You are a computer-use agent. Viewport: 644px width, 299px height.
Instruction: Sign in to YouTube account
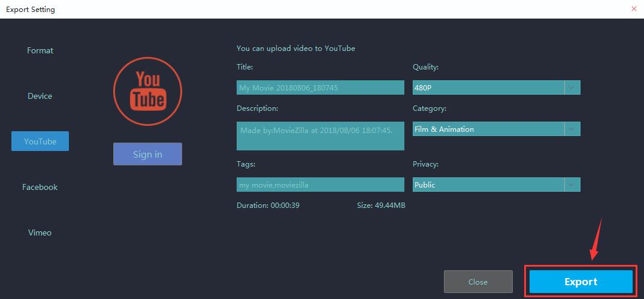coord(147,154)
